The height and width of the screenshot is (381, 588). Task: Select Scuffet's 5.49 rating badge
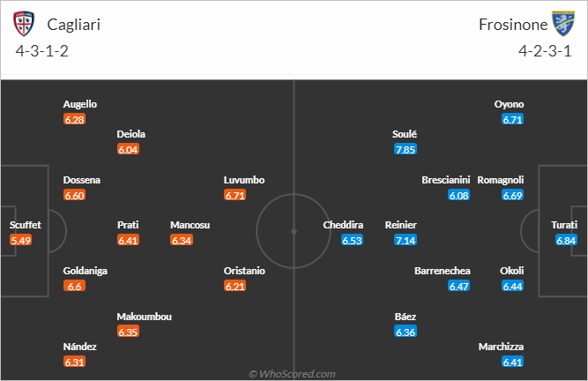[20, 241]
